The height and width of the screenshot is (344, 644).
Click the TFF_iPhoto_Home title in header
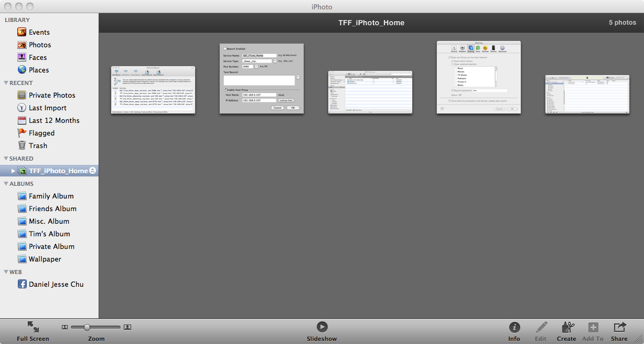(x=371, y=23)
